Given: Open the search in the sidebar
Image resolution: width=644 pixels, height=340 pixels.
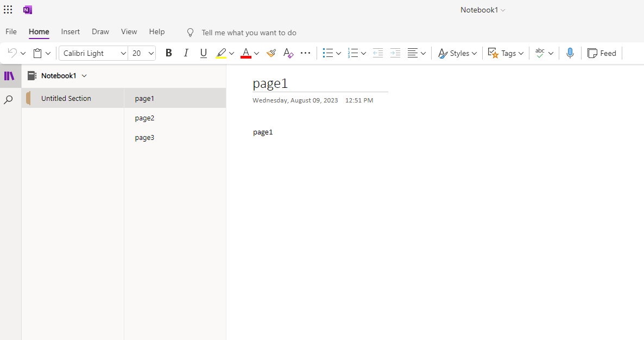Looking at the screenshot, I should click(10, 99).
